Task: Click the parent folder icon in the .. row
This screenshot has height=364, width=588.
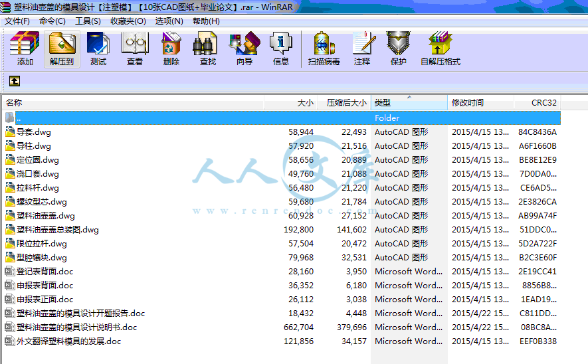Action: click(10, 118)
